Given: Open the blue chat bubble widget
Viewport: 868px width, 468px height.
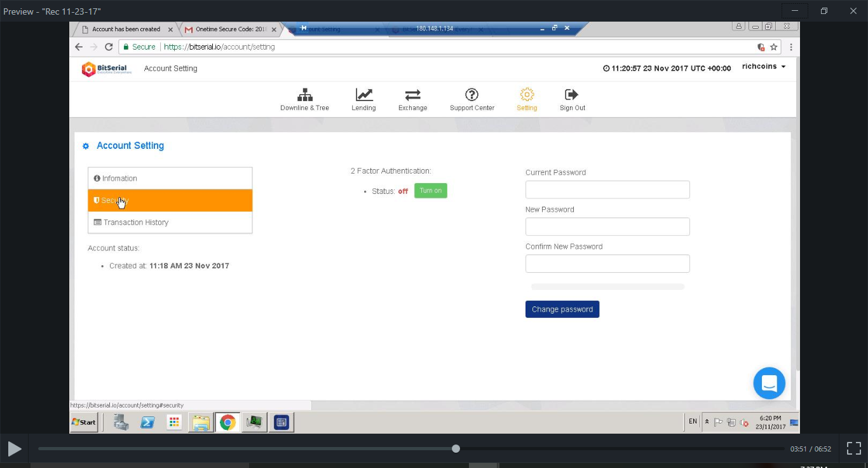Looking at the screenshot, I should click(x=769, y=383).
